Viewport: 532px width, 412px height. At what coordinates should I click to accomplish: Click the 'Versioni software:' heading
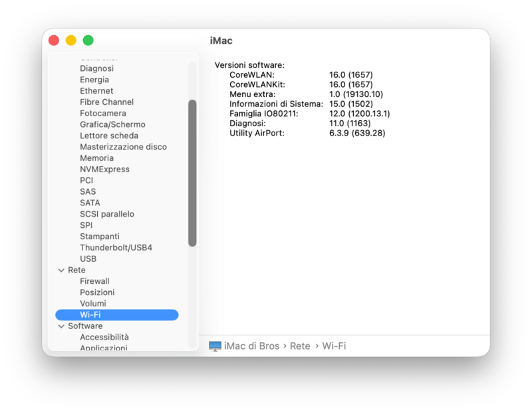[x=249, y=65]
